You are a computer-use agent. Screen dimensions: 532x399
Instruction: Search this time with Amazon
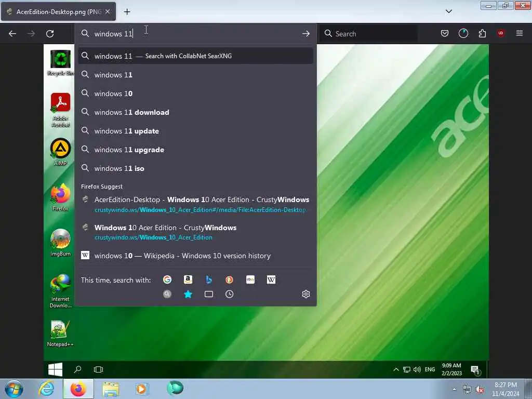click(x=188, y=280)
